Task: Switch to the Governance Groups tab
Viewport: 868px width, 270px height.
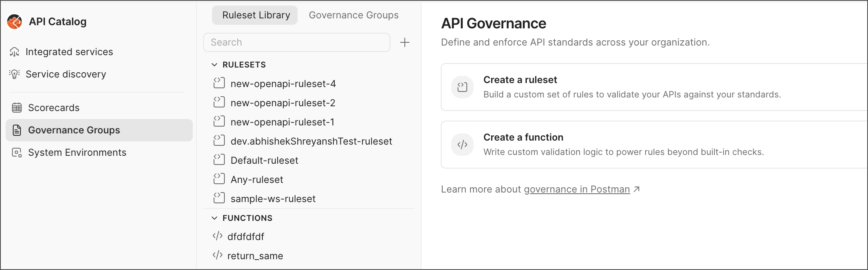Action: (x=354, y=15)
